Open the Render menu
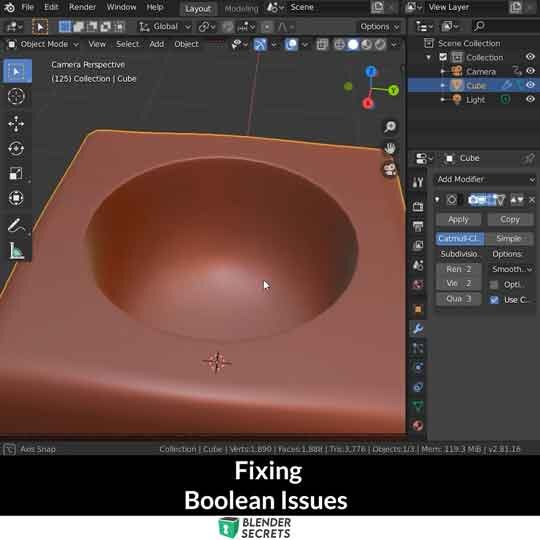The image size is (540, 540). 82,7
